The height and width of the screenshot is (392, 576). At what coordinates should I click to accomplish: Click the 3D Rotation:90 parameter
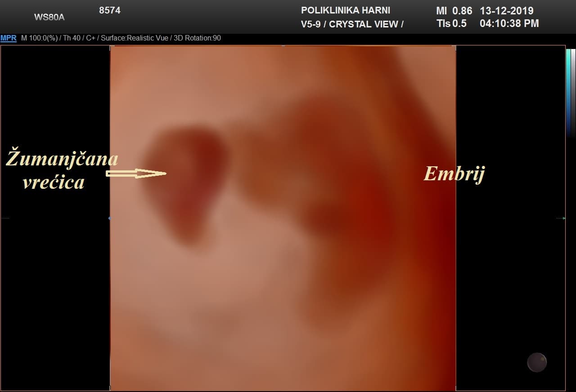coord(197,38)
